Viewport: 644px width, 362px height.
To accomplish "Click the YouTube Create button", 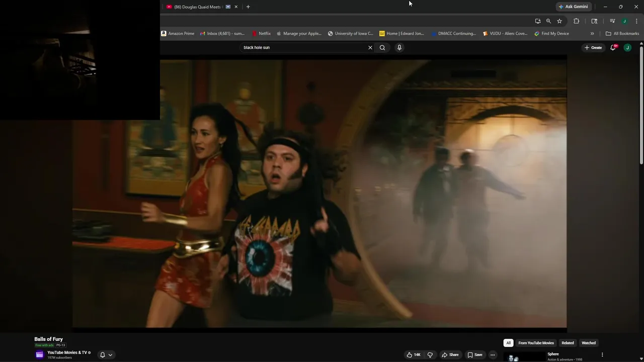I will [593, 48].
